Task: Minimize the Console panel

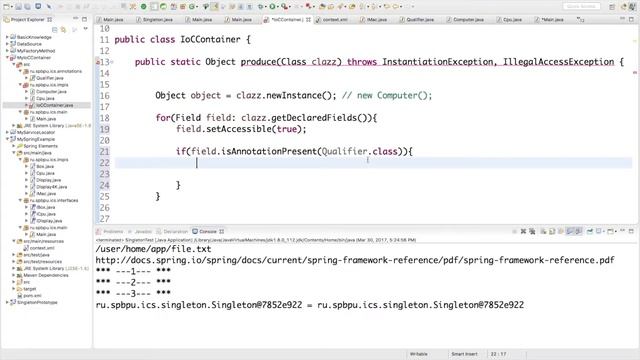Action: (x=622, y=231)
